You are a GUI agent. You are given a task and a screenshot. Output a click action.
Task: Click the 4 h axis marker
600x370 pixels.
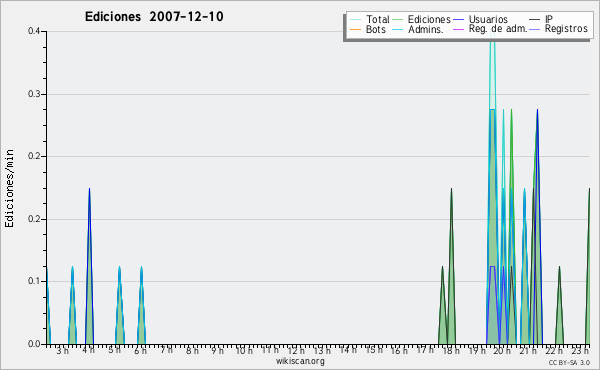click(88, 350)
